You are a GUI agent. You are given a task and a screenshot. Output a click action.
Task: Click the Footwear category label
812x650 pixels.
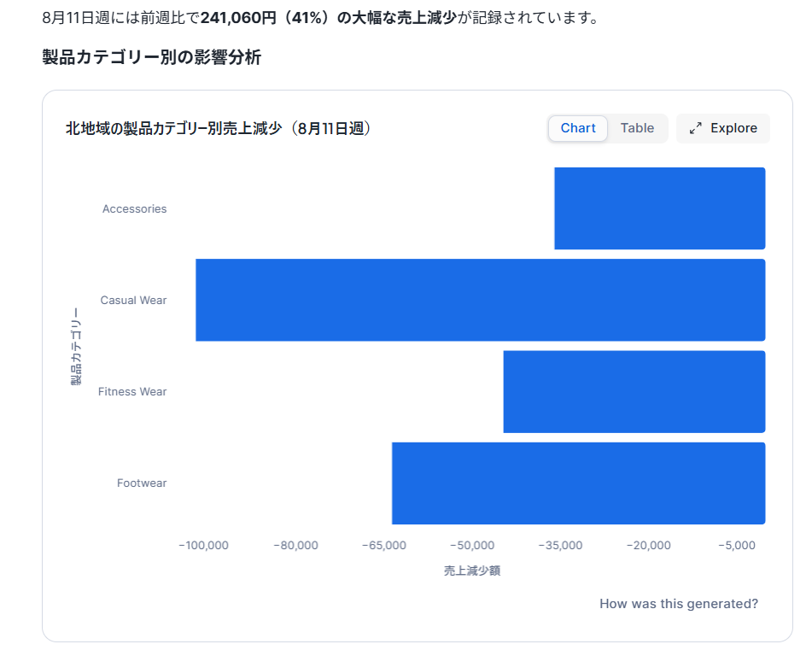(142, 483)
